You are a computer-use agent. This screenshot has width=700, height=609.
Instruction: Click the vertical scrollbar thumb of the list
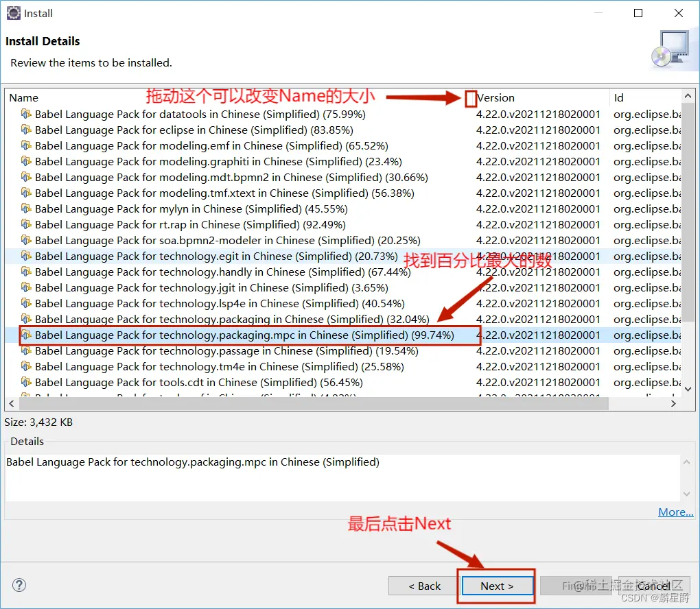pyautogui.click(x=688, y=212)
